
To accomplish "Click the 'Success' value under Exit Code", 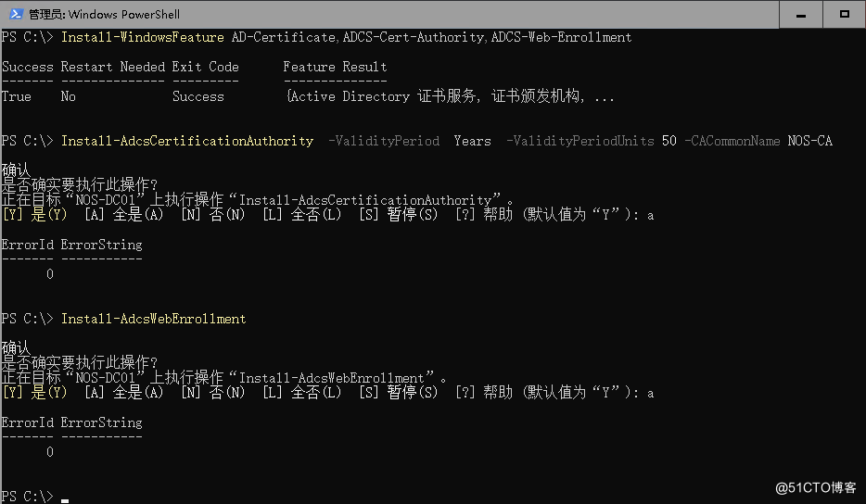I will [197, 96].
